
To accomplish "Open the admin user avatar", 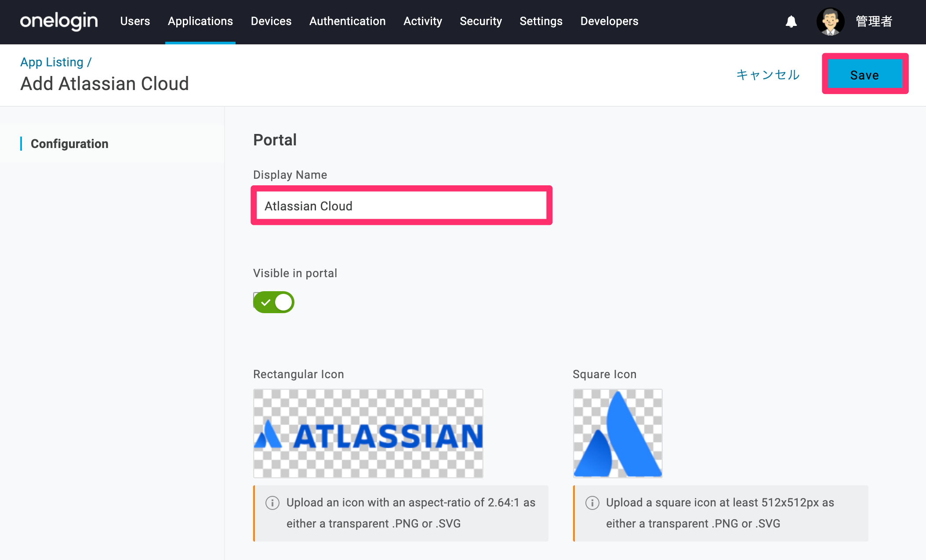I will (830, 22).
